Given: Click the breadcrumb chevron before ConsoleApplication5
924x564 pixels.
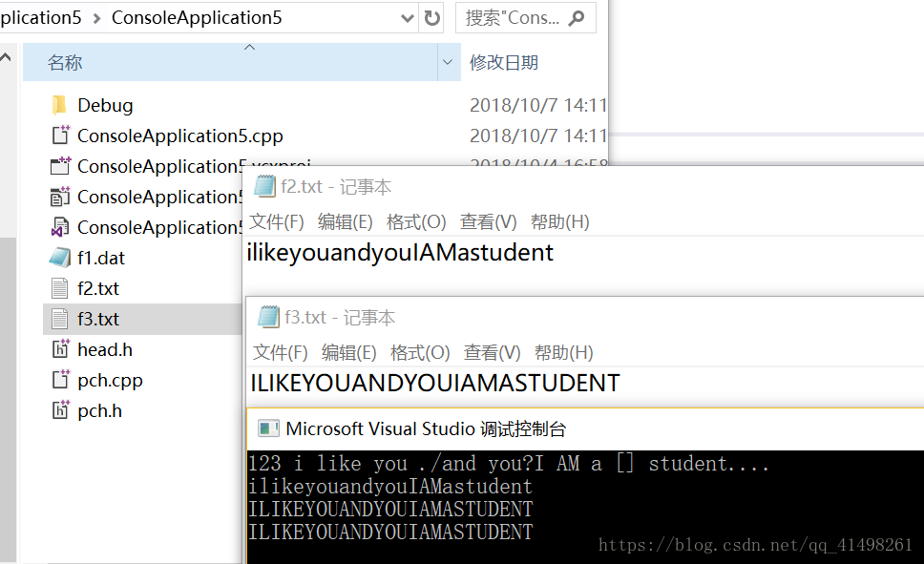Looking at the screenshot, I should pos(96,18).
